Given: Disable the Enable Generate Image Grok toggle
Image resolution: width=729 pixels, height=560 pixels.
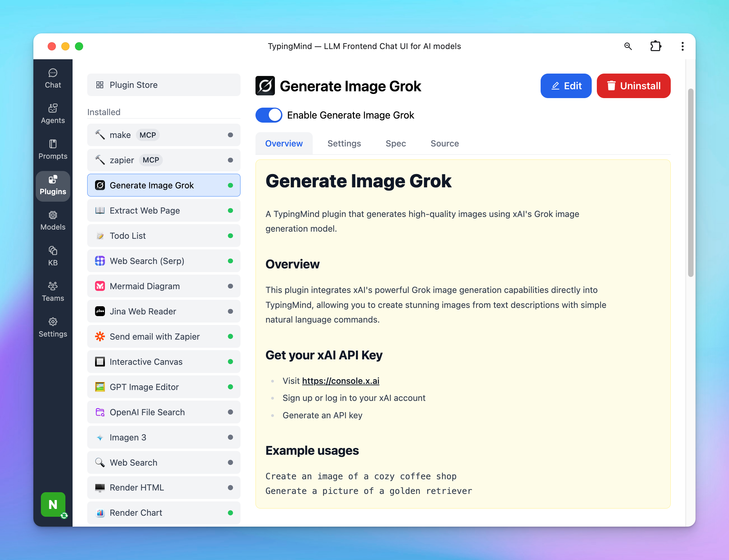Looking at the screenshot, I should [x=269, y=115].
